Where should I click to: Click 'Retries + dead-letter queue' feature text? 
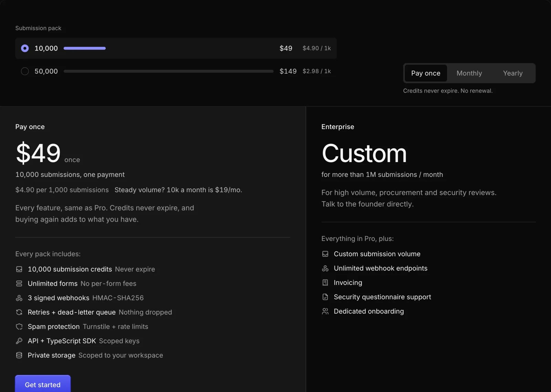pyautogui.click(x=72, y=312)
